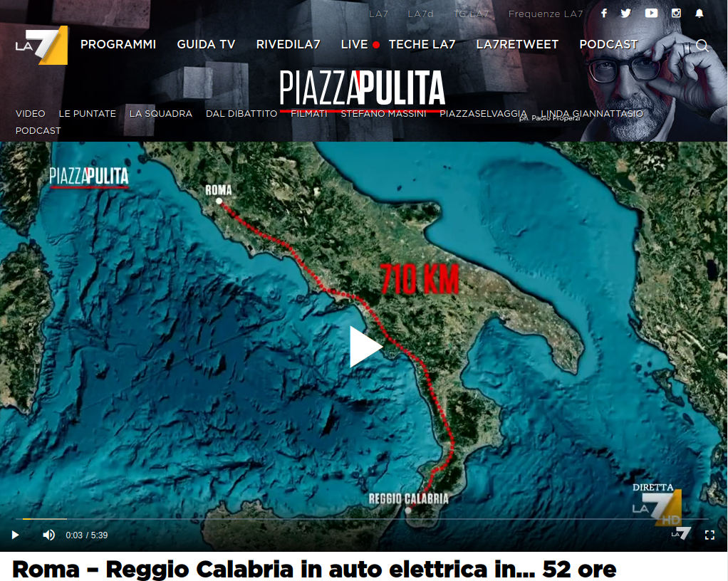Screen dimensions: 728x581
Task: Open the LA7 YouTube channel icon
Action: [651, 13]
